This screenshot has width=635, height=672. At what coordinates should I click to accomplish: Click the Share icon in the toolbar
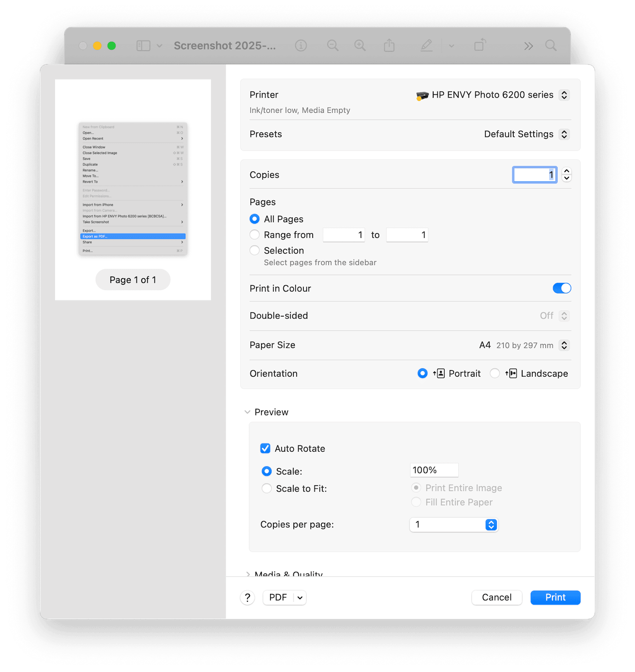pyautogui.click(x=389, y=45)
